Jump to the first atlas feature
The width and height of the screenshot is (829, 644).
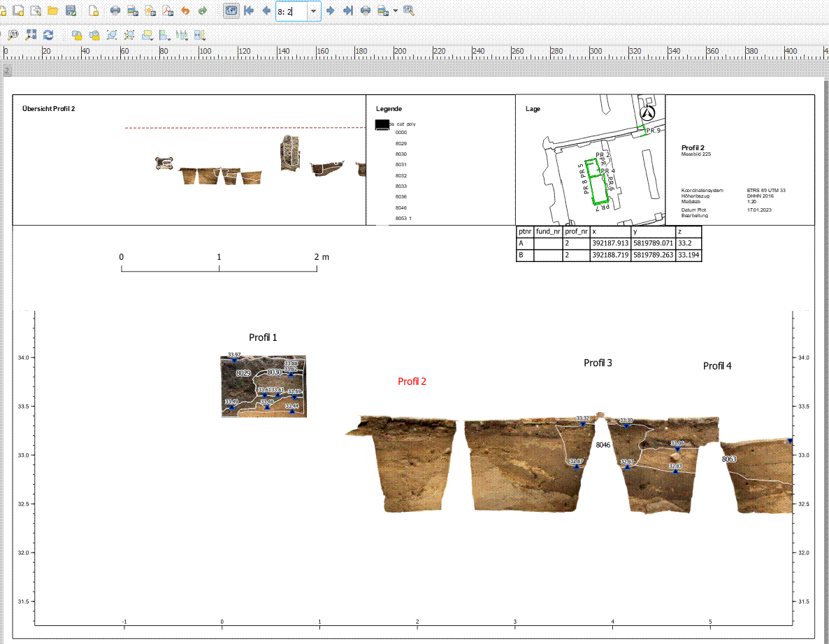[250, 11]
